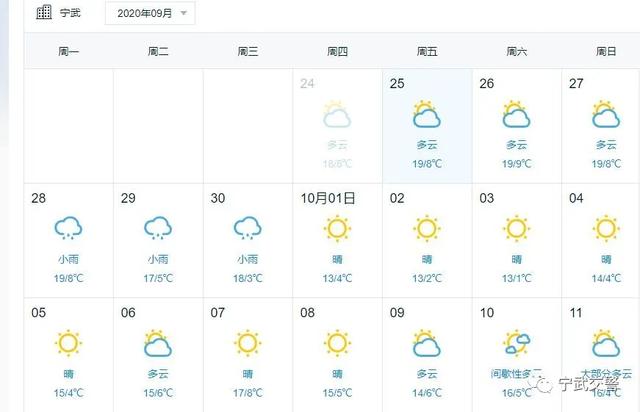Viewport: 640px width, 412px height.
Task: Click the sunny icon on day 04
Action: 605,228
